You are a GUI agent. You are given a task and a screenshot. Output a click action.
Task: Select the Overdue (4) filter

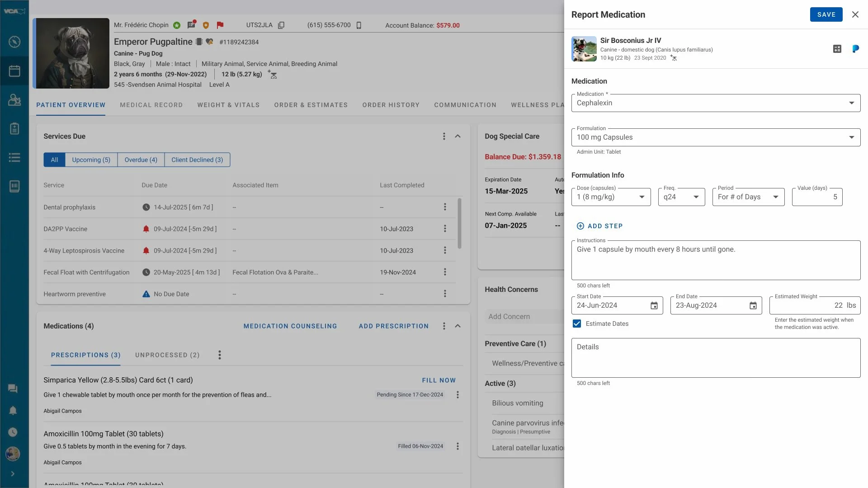pos(141,160)
